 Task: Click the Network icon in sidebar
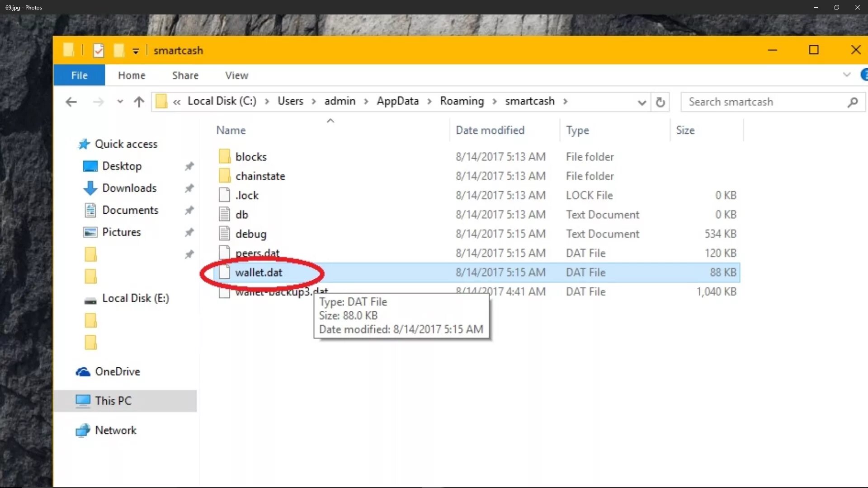click(83, 431)
